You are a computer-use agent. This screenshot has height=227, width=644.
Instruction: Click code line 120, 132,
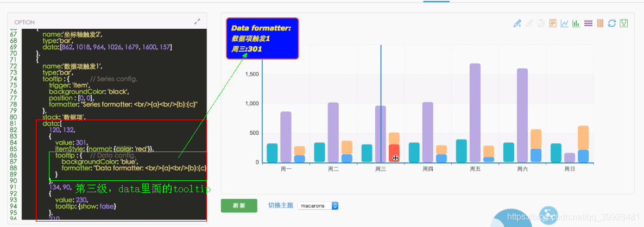61,130
